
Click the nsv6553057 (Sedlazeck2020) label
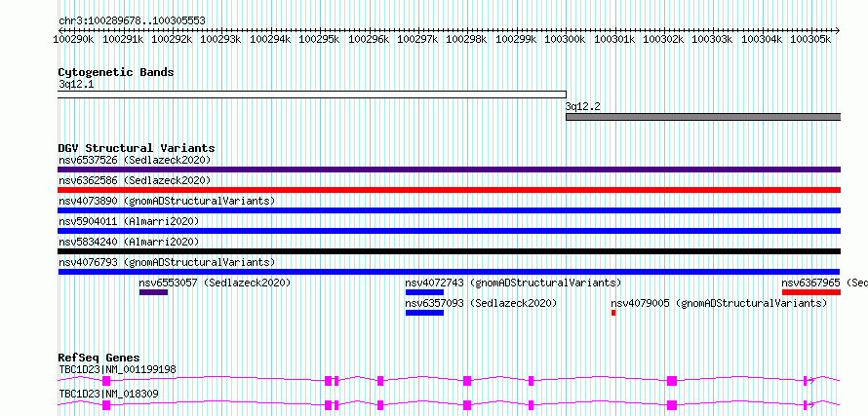(x=215, y=283)
